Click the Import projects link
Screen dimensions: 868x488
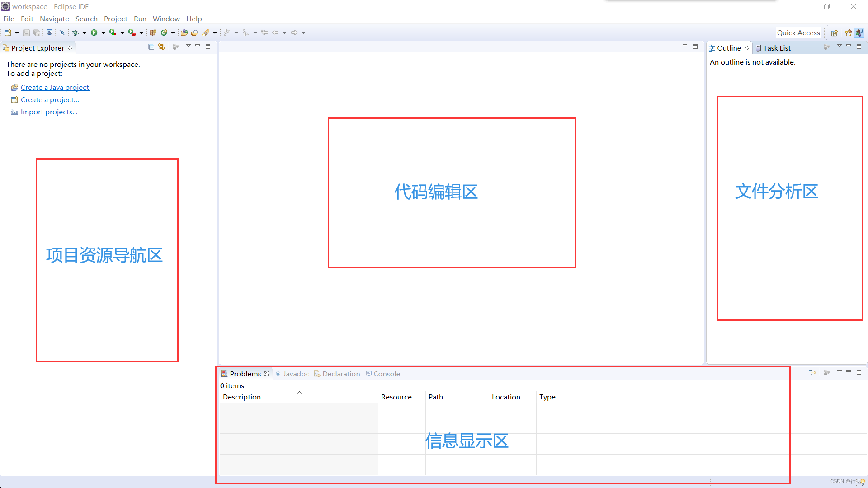49,112
